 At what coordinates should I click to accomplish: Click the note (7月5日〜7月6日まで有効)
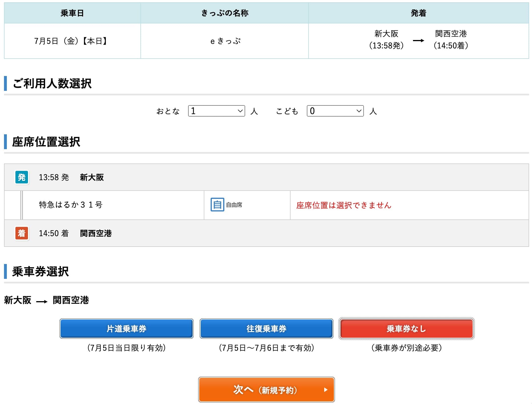[x=266, y=348]
